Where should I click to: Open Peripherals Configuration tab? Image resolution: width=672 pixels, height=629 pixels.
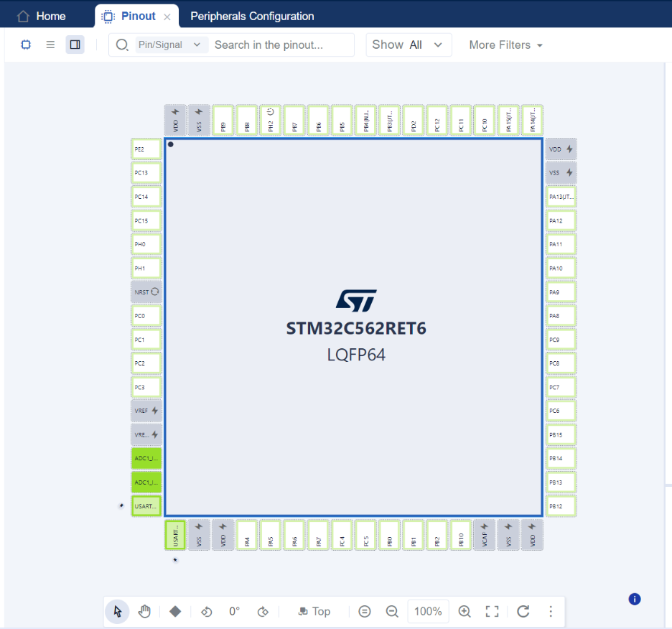point(252,17)
